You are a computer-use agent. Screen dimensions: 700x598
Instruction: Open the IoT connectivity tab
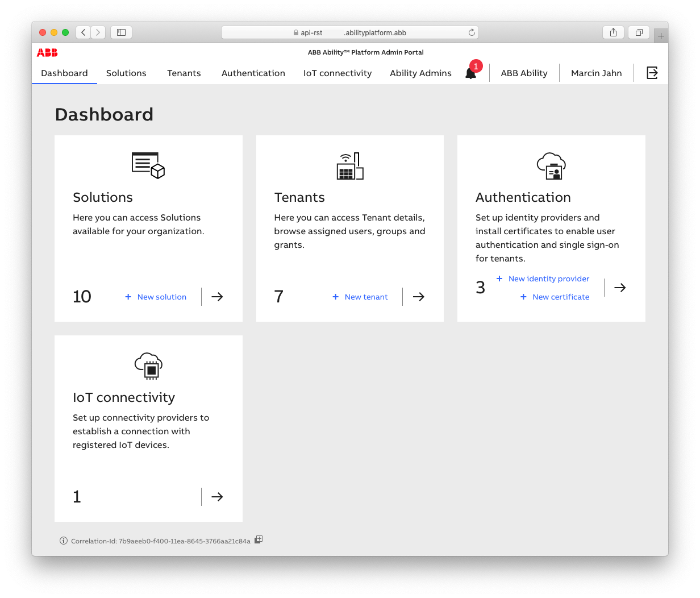pyautogui.click(x=338, y=73)
